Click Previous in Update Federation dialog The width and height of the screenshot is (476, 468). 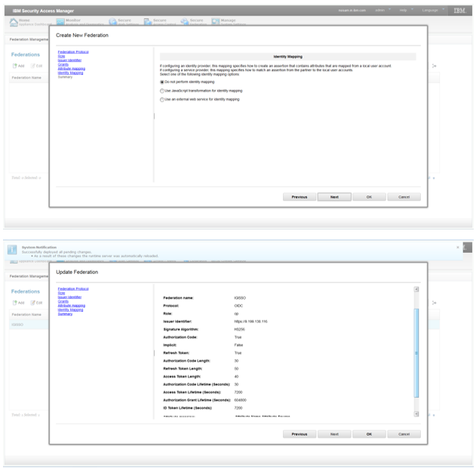pyautogui.click(x=299, y=434)
